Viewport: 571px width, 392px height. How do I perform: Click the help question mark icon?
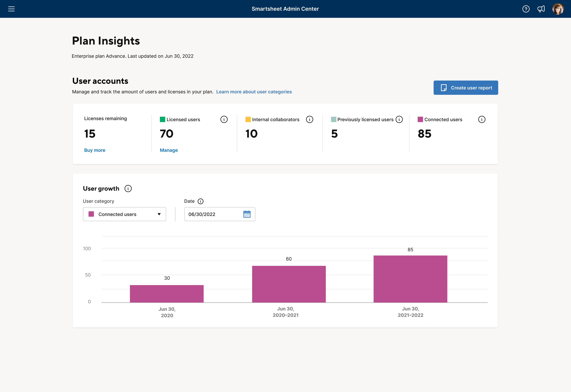pos(526,9)
